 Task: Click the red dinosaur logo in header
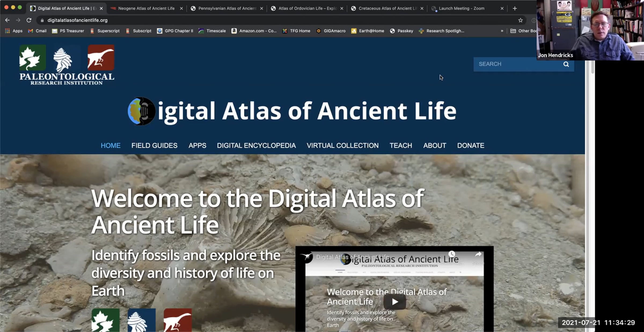[x=101, y=57]
